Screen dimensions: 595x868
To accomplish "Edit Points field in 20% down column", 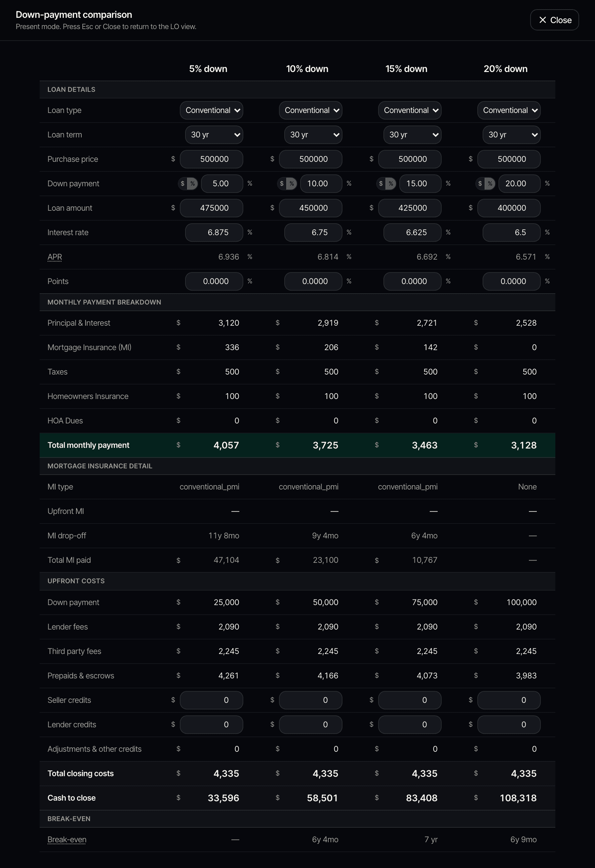I will tap(511, 281).
